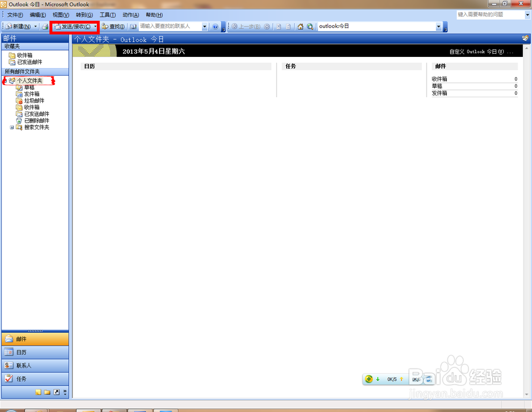The image size is (532, 412).
Task: Open the 转到 menu
Action: coord(84,15)
